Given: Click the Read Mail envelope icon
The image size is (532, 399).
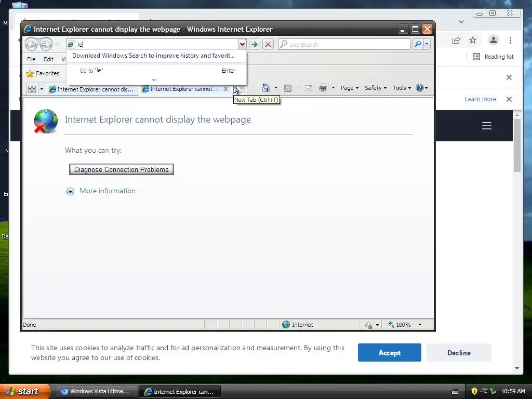Looking at the screenshot, I should click(309, 88).
